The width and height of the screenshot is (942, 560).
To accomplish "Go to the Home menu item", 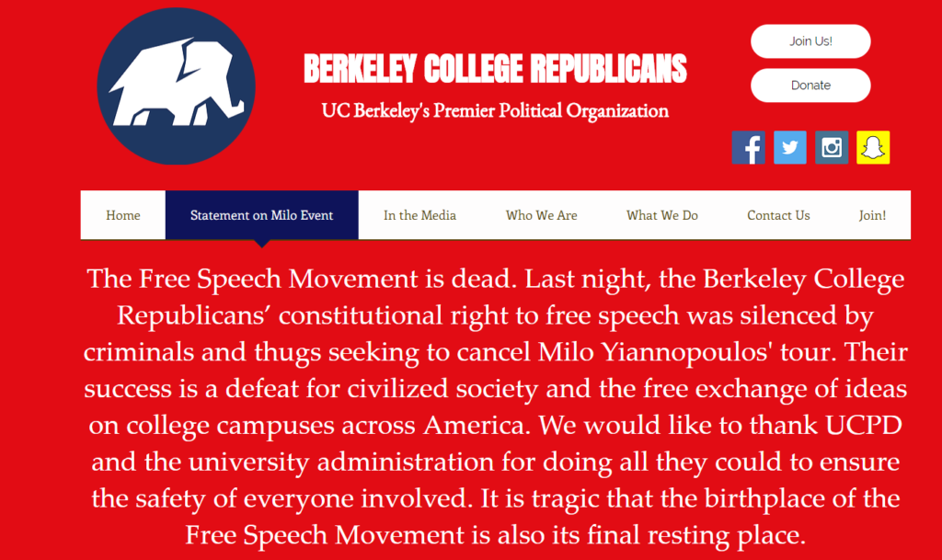I will [123, 215].
